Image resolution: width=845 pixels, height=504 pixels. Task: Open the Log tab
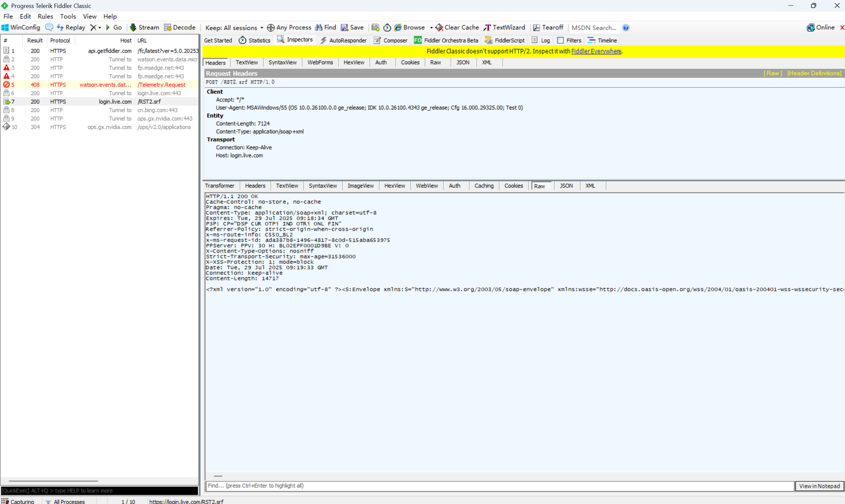[541, 40]
